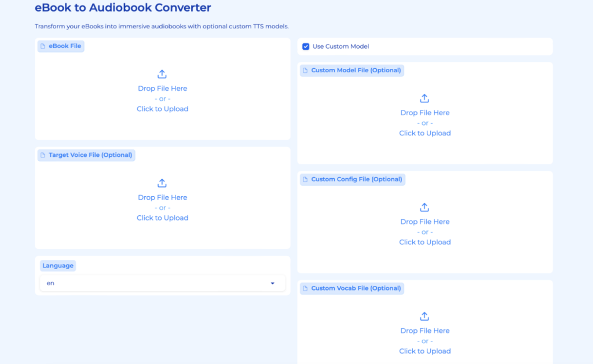The height and width of the screenshot is (364, 593).
Task: Click upload icon in Custom Model File area
Action: point(424,98)
